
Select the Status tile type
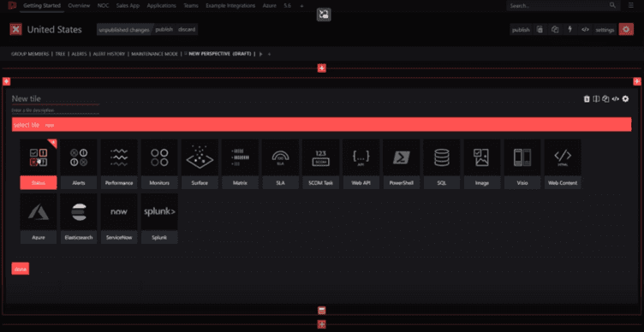[x=39, y=164]
